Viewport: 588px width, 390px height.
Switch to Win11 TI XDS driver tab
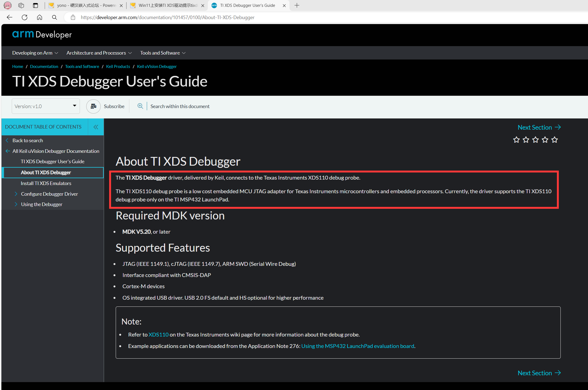[x=167, y=5]
